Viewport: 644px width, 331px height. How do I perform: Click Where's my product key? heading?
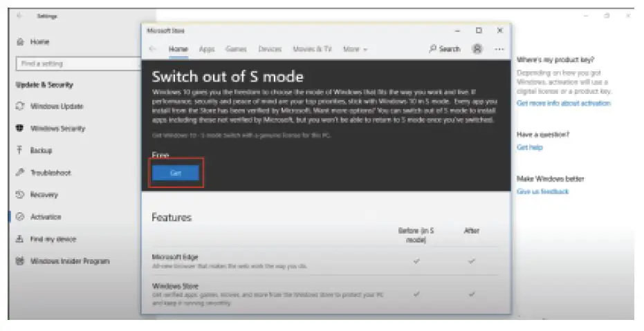555,60
